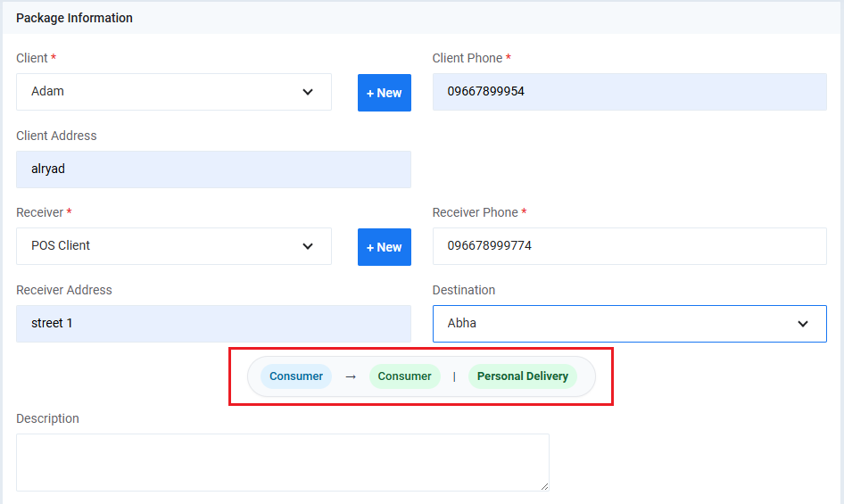The height and width of the screenshot is (504, 844).
Task: Focus the Client Address field containing alryad
Action: 213,169
